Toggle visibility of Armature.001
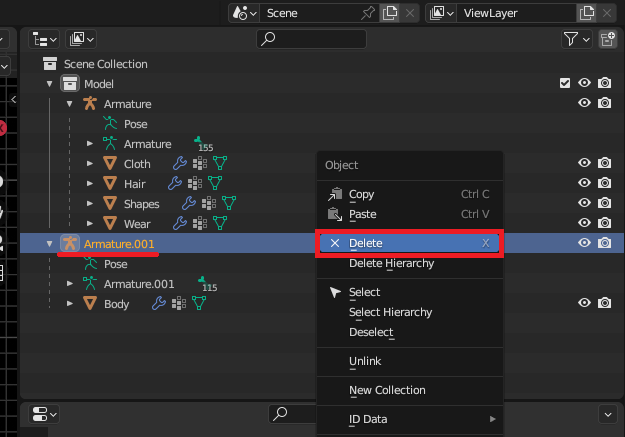 pyautogui.click(x=584, y=243)
